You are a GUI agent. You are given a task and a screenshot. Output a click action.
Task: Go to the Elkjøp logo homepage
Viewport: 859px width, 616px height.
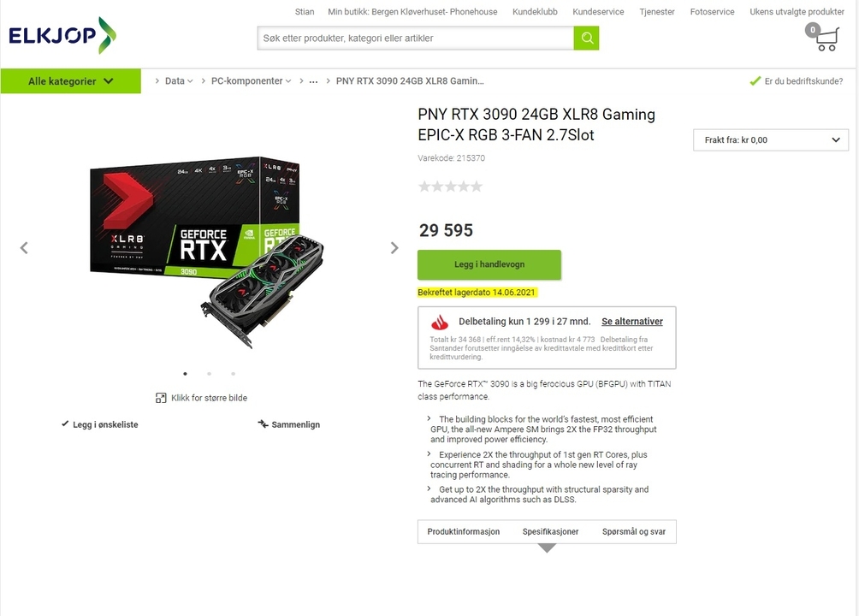pos(62,36)
